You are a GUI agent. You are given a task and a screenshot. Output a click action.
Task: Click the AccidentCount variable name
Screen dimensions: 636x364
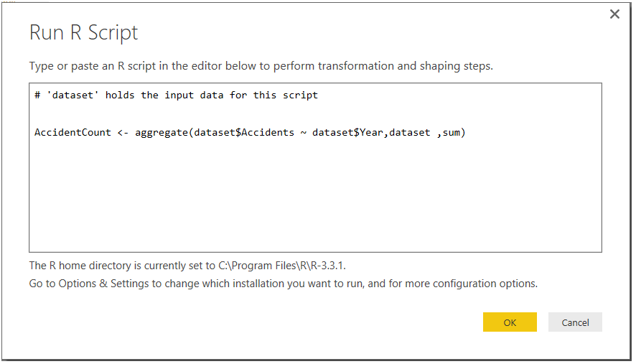pos(73,132)
